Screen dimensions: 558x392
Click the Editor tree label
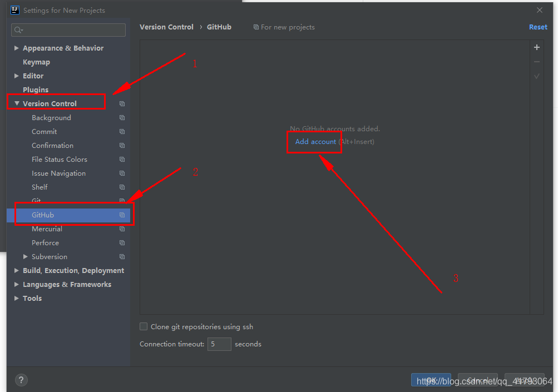click(33, 76)
